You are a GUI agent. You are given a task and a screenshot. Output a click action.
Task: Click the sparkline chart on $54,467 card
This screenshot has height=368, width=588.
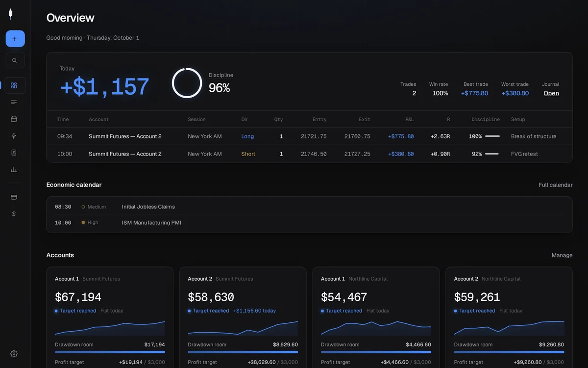click(376, 328)
